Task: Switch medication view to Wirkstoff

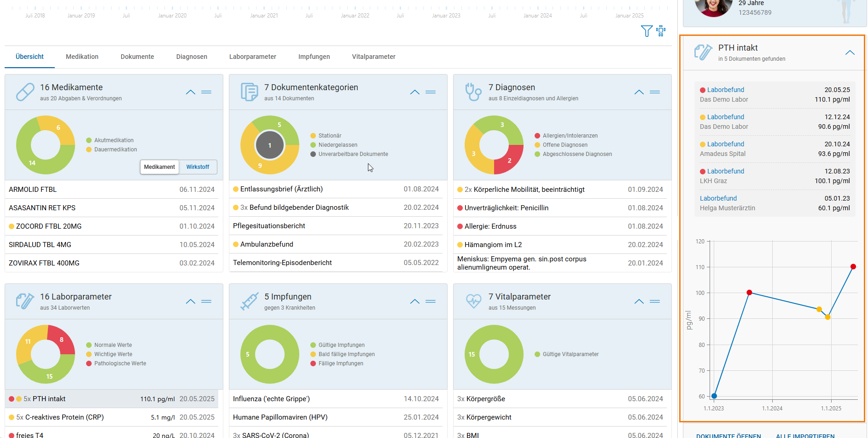Action: pos(198,167)
